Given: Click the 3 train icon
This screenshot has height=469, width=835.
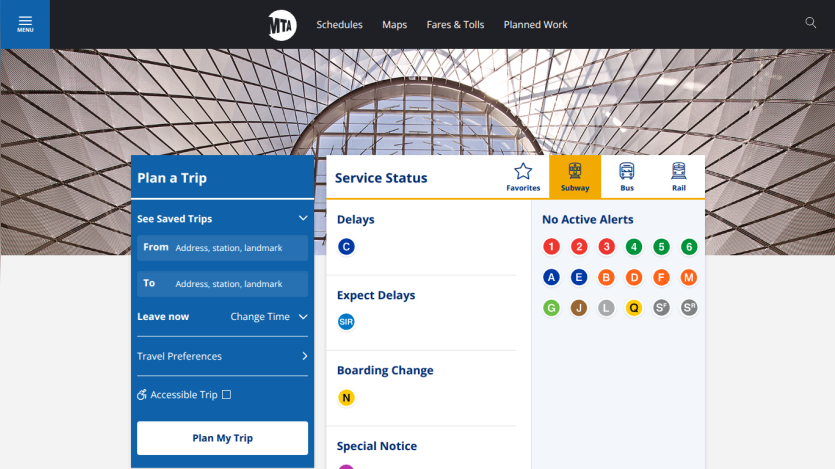Looking at the screenshot, I should click(606, 246).
